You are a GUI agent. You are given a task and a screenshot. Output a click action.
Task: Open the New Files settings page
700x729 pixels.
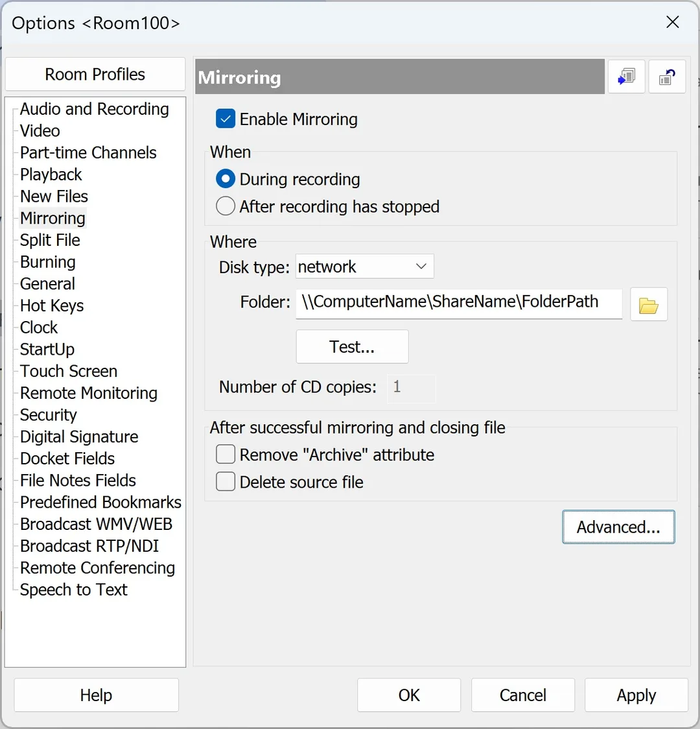click(x=54, y=197)
